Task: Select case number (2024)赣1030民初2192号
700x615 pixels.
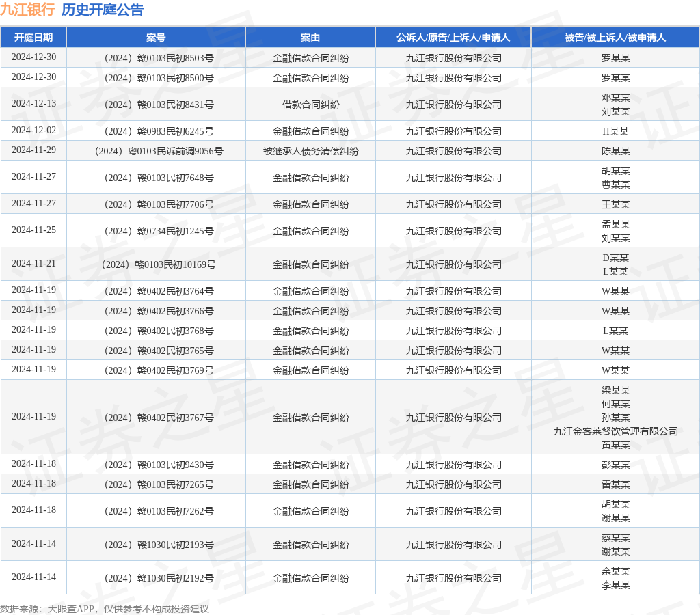Action: click(159, 578)
